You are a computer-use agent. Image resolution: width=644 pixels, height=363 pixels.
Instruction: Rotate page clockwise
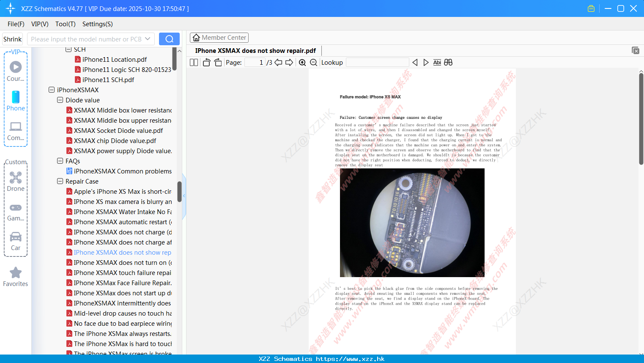(218, 63)
